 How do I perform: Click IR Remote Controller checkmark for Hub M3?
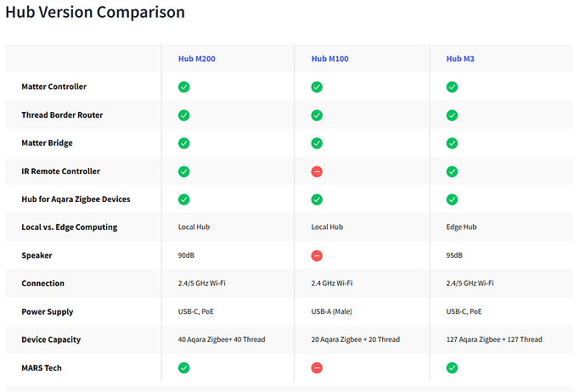pyautogui.click(x=452, y=171)
